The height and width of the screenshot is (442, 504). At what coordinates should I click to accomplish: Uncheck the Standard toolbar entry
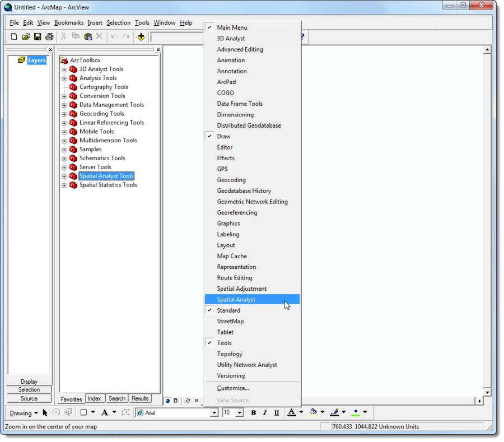point(228,310)
